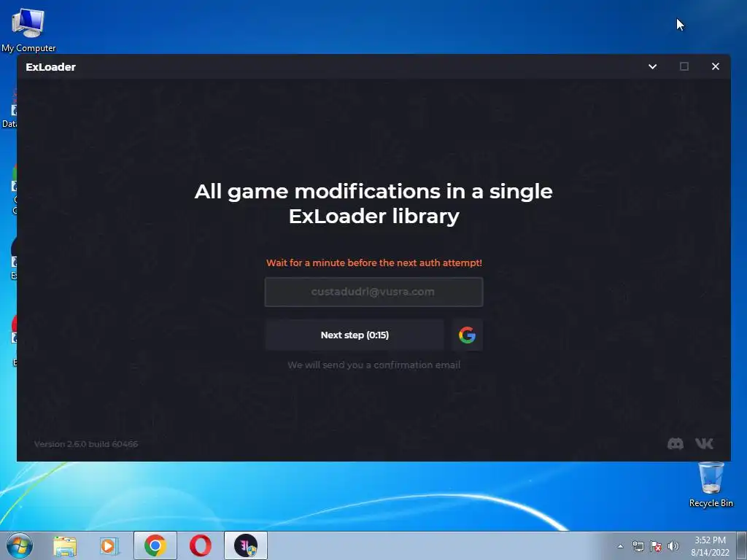
Task: Open the Windows Start menu
Action: click(x=19, y=545)
